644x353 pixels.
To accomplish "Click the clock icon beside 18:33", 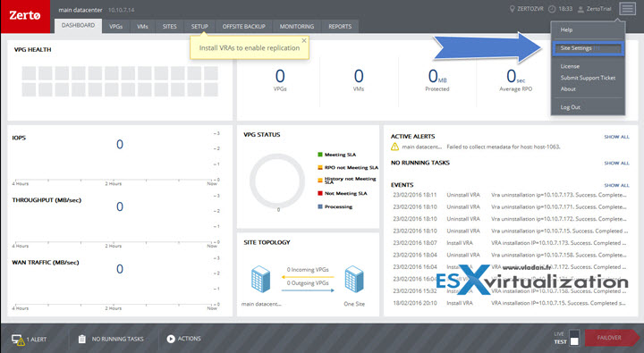I will click(x=552, y=9).
